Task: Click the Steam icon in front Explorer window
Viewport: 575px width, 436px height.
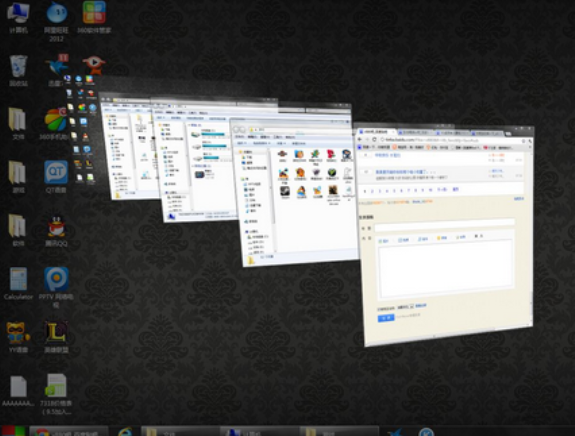Action: (285, 192)
